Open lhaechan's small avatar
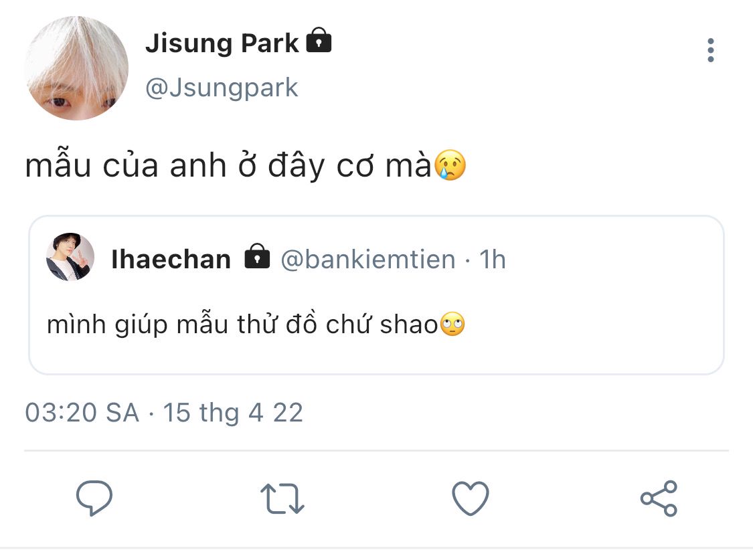The image size is (753, 560). (70, 258)
